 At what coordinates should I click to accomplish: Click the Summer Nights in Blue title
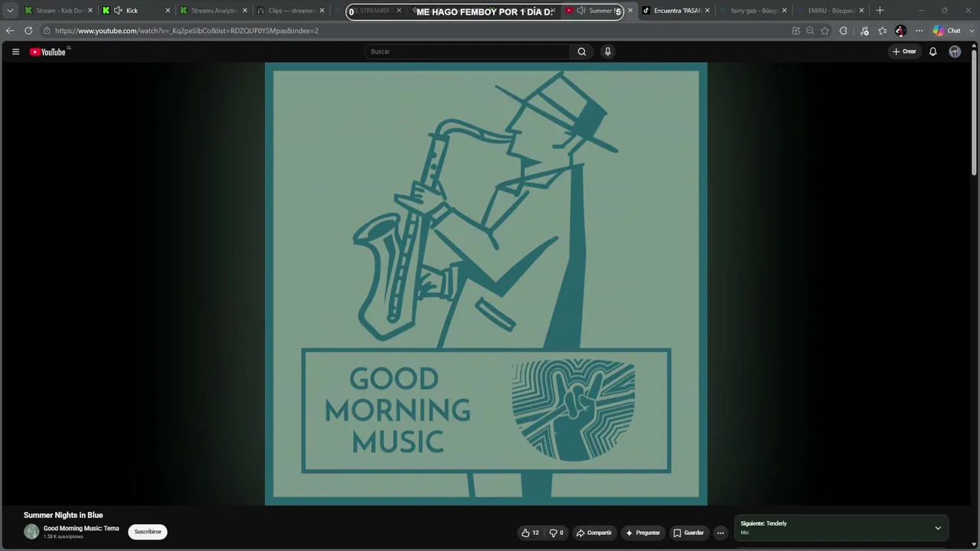(x=63, y=515)
